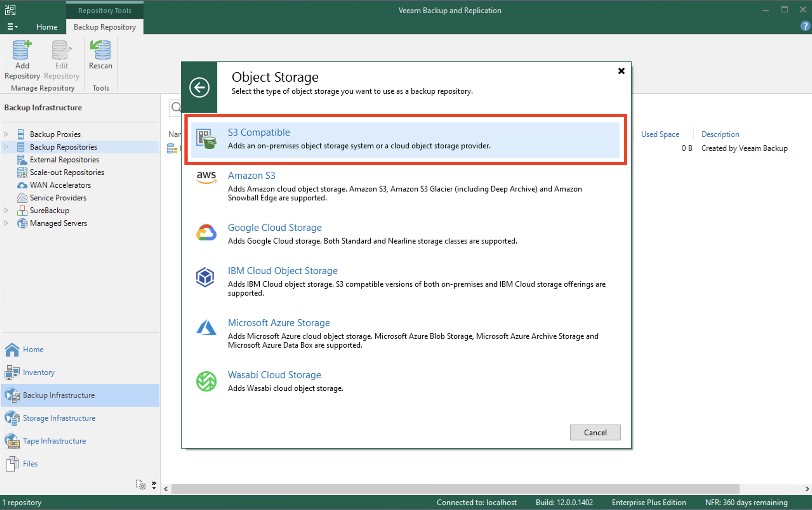Select WAN Accelerators tree row
This screenshot has height=510, width=812.
[80, 185]
